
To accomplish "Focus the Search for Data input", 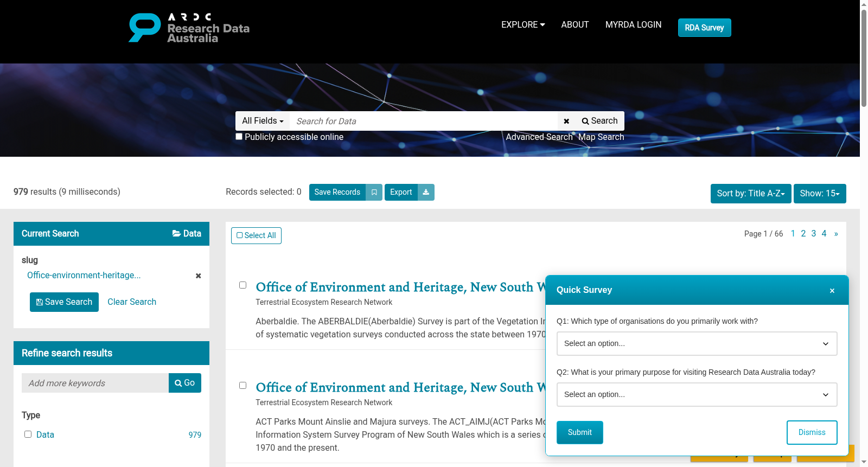I will coord(424,121).
